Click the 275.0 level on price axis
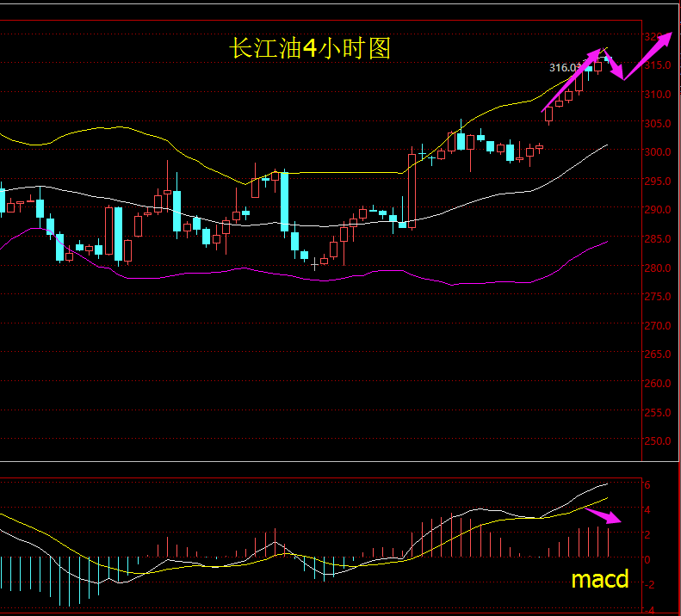Image resolution: width=681 pixels, height=616 pixels. pyautogui.click(x=659, y=297)
